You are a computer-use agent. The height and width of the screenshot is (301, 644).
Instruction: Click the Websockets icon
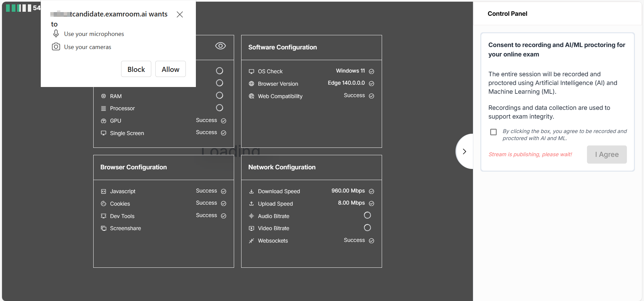[251, 241]
